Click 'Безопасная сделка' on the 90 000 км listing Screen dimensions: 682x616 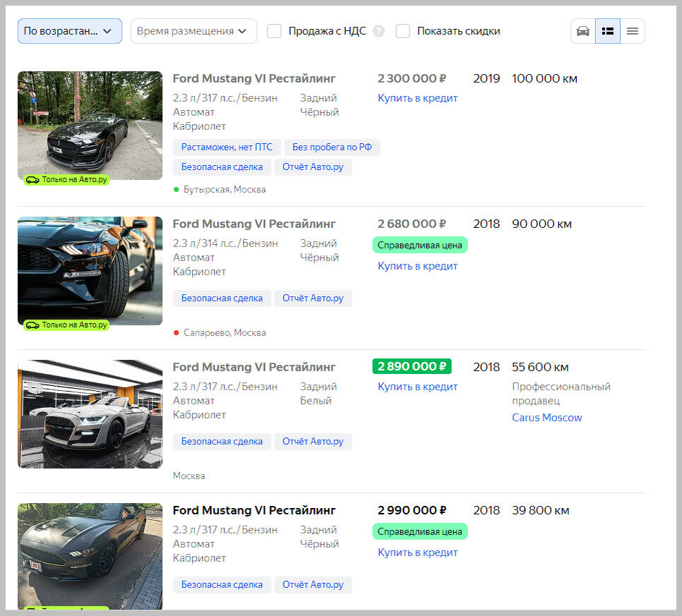tap(222, 298)
